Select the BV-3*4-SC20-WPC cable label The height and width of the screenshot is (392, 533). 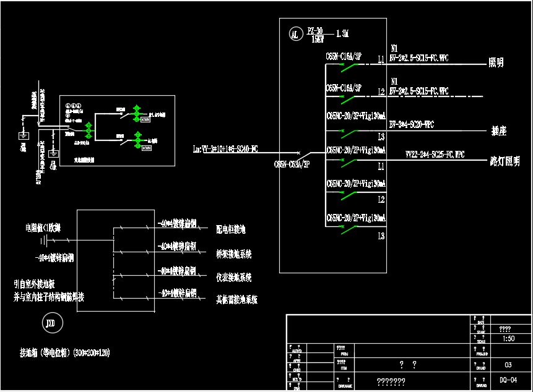point(412,124)
